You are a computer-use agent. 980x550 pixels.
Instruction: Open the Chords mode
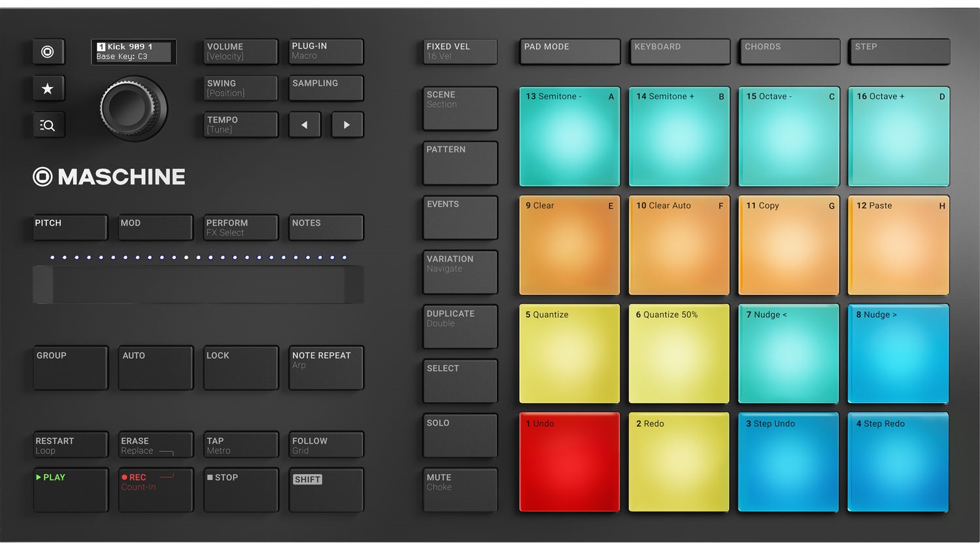click(788, 52)
